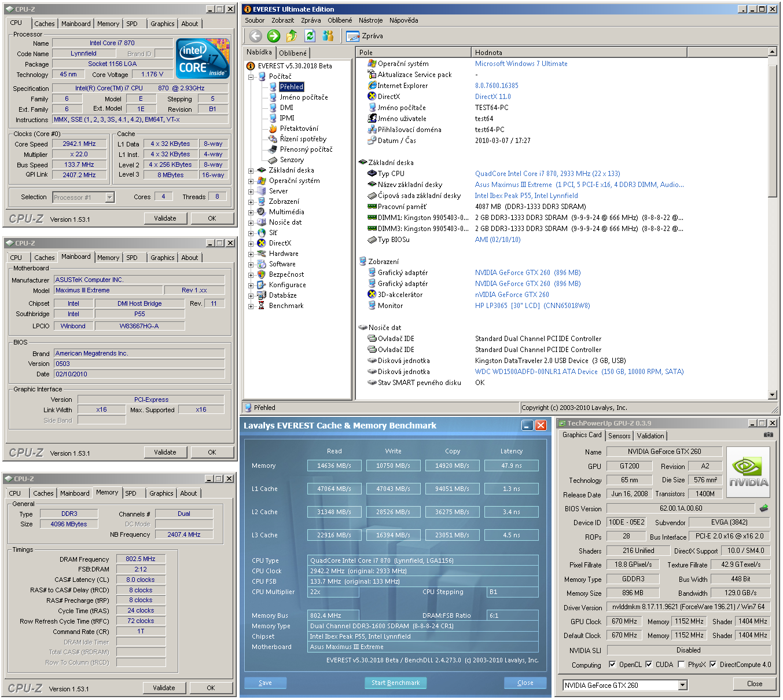Expand the Software tree node

pyautogui.click(x=251, y=265)
